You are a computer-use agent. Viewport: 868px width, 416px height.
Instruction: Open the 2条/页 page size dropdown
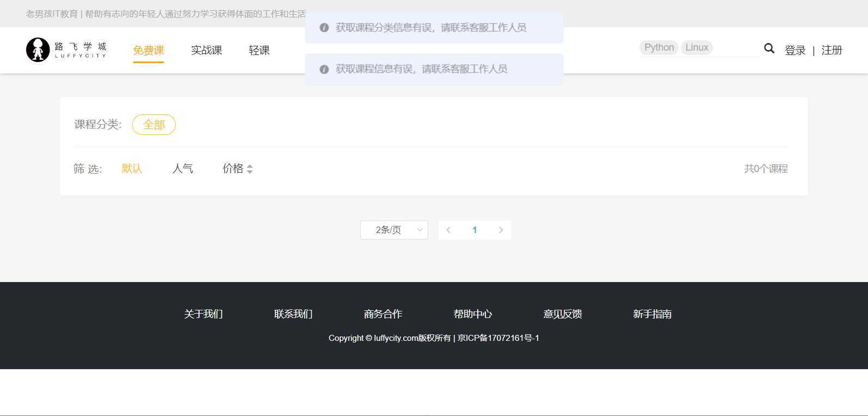point(394,230)
